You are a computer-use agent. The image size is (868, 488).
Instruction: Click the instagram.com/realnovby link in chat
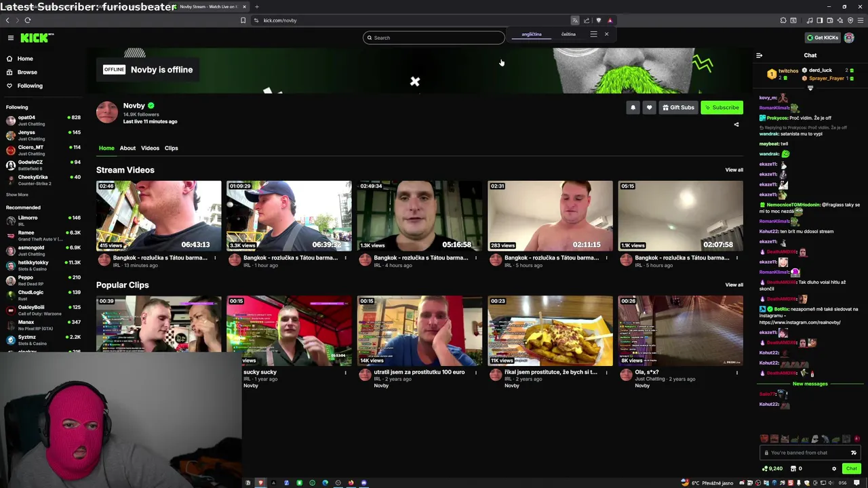coord(800,323)
